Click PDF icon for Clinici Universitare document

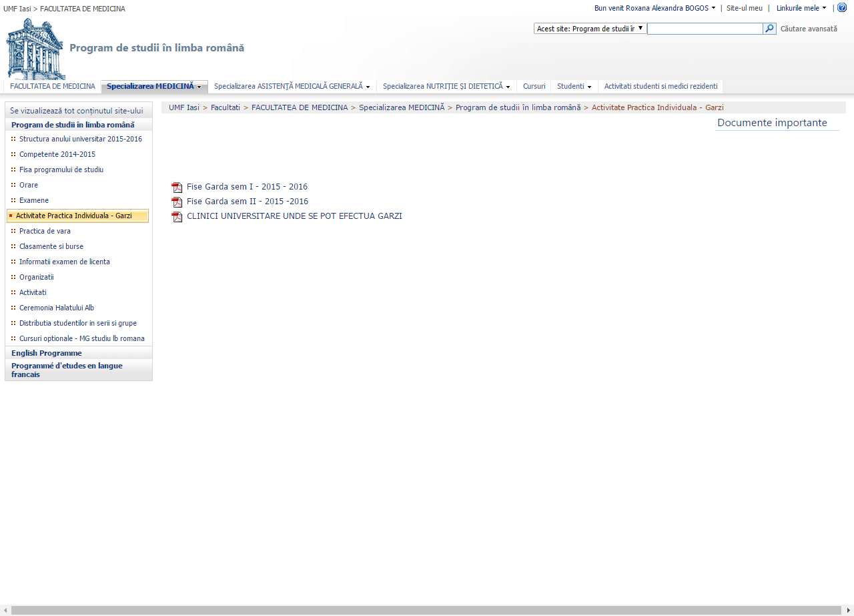pos(177,217)
